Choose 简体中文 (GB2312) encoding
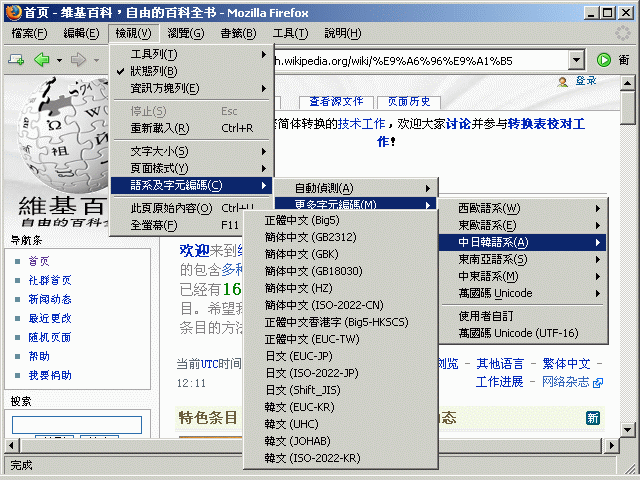640x480 pixels. [x=309, y=237]
